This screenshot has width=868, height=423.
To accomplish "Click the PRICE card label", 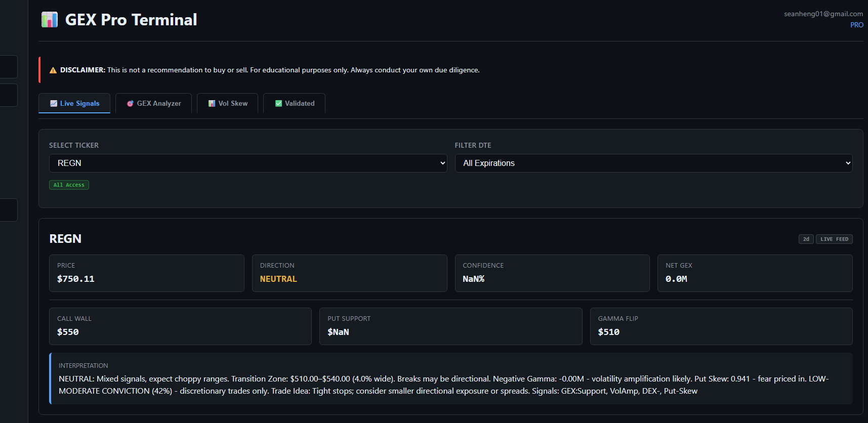I will 66,266.
